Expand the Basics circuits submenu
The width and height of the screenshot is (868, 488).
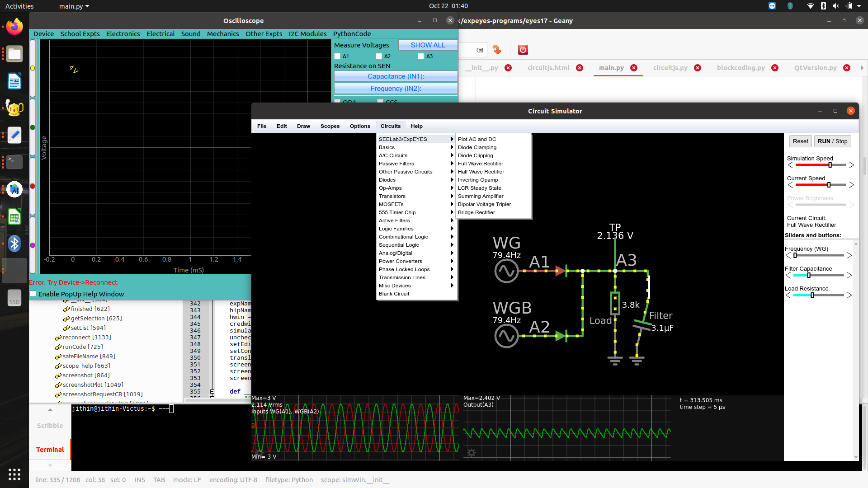pyautogui.click(x=416, y=147)
